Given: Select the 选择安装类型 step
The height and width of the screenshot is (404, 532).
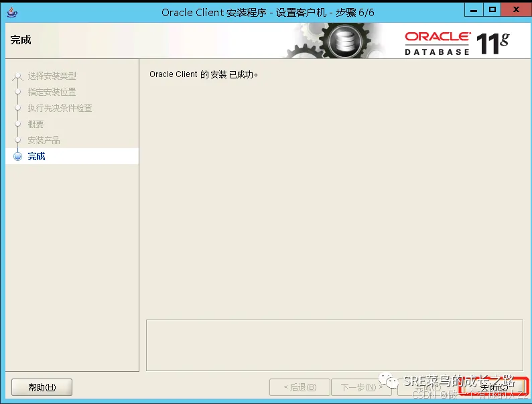Looking at the screenshot, I should pos(52,76).
